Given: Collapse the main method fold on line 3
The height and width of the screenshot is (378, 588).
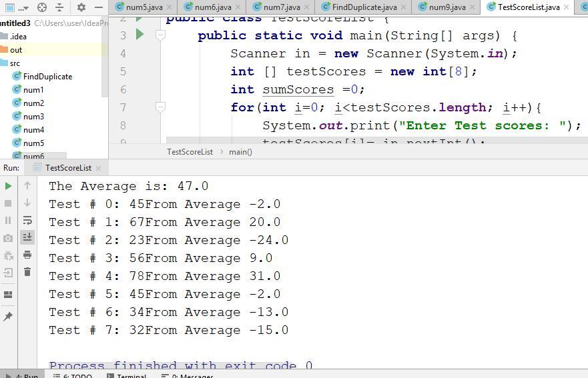Looking at the screenshot, I should click(x=160, y=35).
